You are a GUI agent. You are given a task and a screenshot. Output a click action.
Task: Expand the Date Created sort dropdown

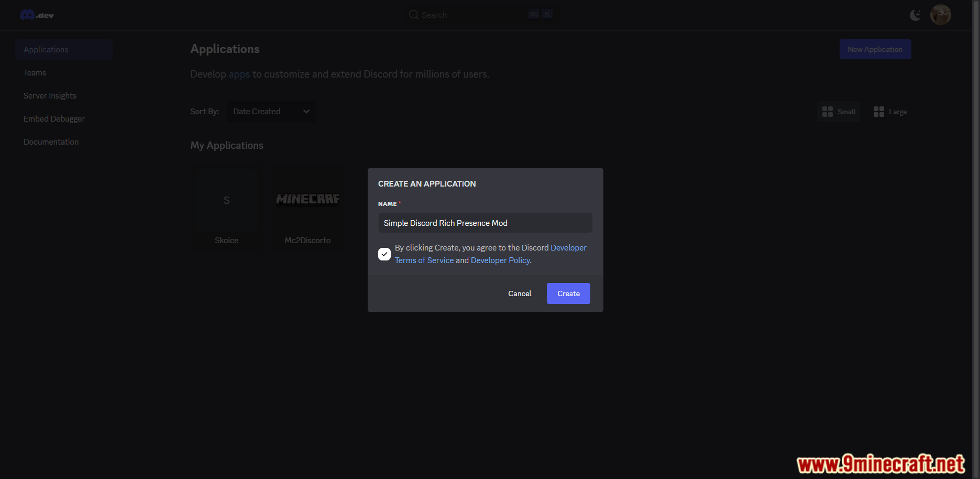[x=271, y=112]
